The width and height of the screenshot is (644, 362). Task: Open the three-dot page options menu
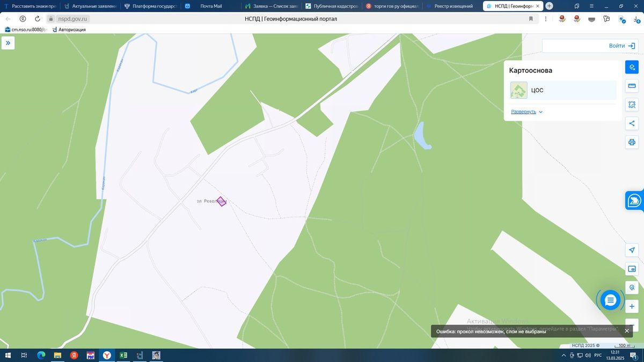click(x=546, y=19)
